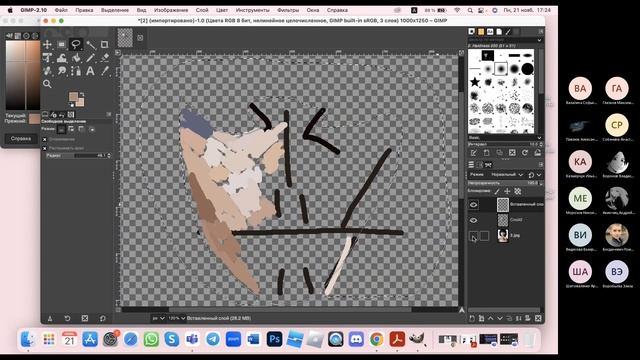This screenshot has width=640, height=360.
Task: Select the Fuzzy Select wand tool
Action: [90, 44]
